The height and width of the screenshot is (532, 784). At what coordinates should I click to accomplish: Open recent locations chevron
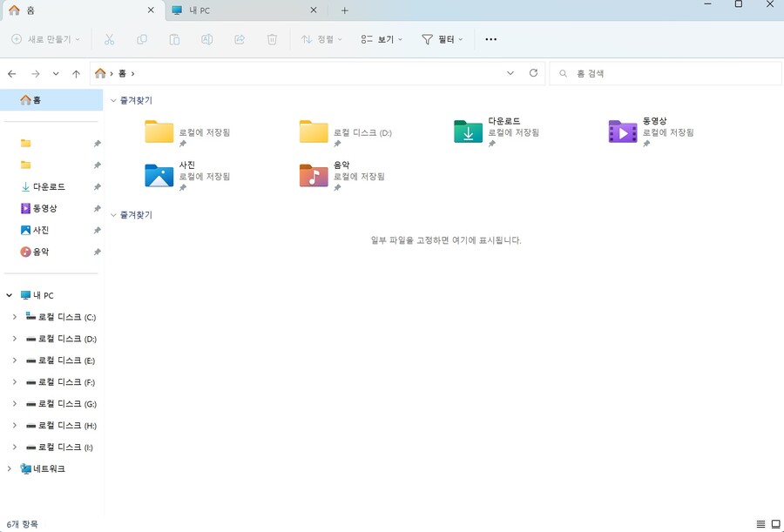[x=56, y=74]
